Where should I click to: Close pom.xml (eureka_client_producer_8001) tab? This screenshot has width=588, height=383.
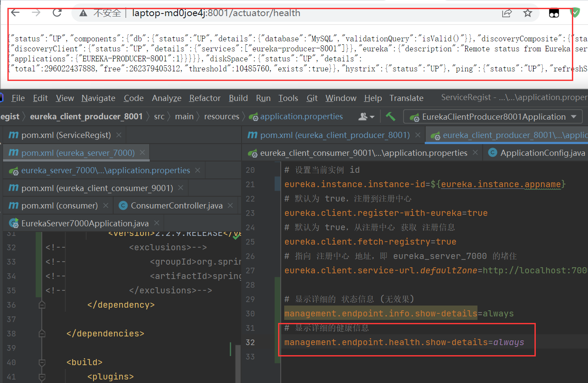(x=417, y=135)
